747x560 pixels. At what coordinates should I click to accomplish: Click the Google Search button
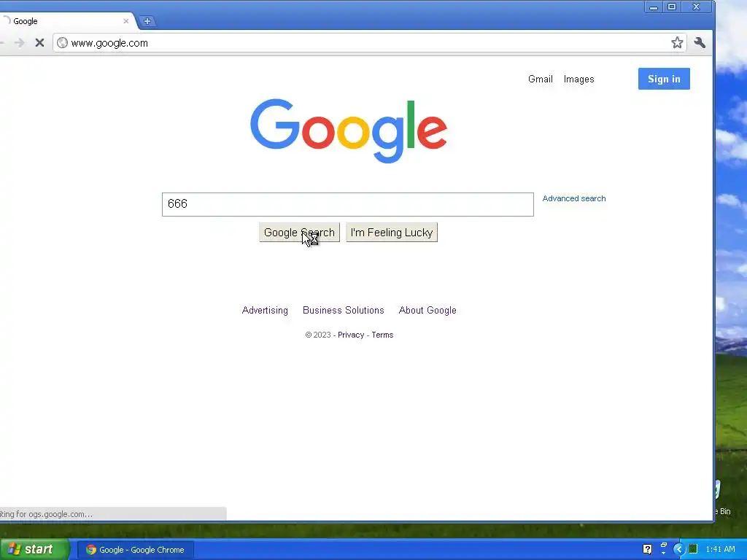pos(299,233)
